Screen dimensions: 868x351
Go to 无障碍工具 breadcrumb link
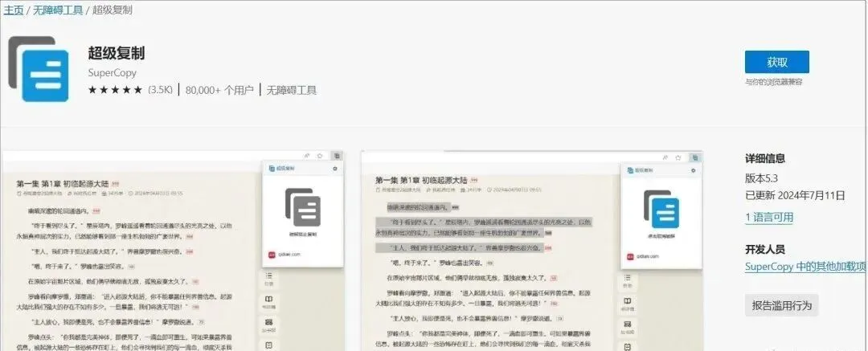point(58,10)
